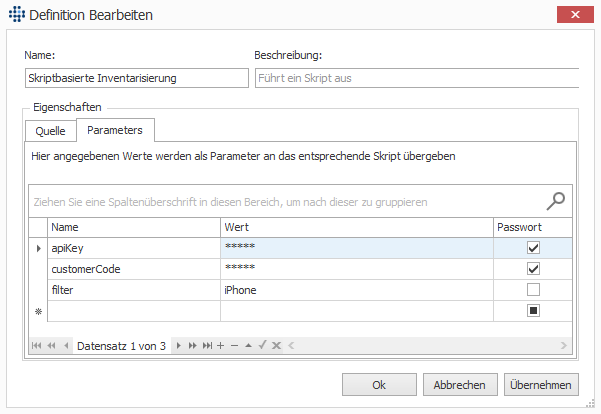The width and height of the screenshot is (601, 414).
Task: Go to first record in navigator
Action: click(36, 346)
